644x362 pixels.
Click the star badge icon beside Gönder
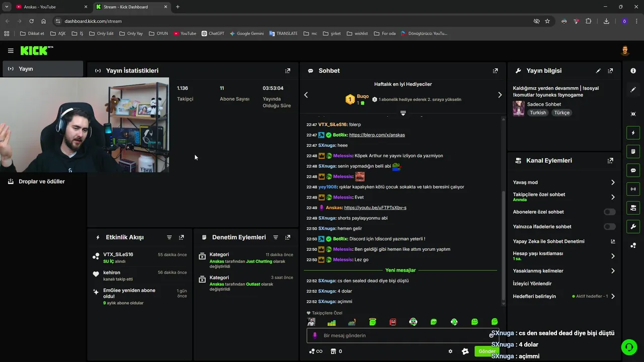[465, 351]
